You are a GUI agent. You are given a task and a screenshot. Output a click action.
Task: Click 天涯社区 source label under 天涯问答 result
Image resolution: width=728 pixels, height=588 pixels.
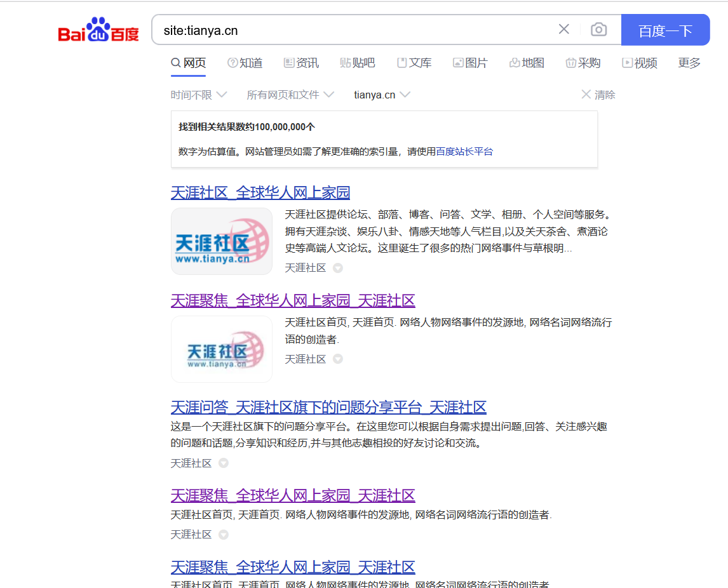[191, 463]
